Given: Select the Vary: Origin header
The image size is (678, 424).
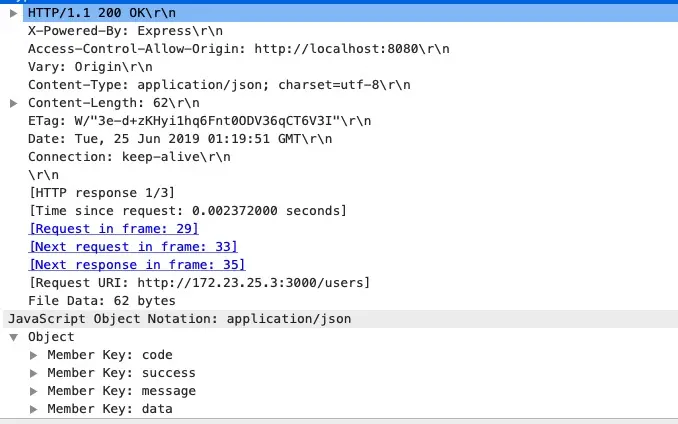Looking at the screenshot, I should [90, 67].
